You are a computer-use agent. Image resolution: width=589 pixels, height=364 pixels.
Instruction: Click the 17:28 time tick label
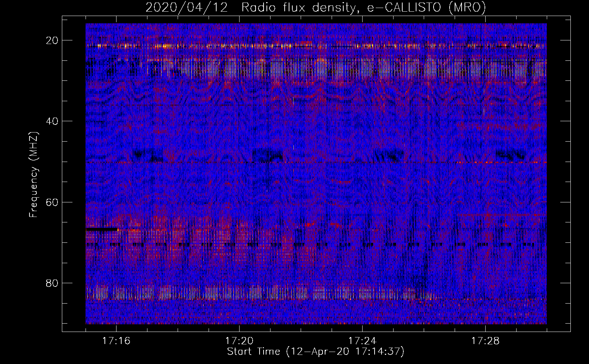pyautogui.click(x=485, y=341)
